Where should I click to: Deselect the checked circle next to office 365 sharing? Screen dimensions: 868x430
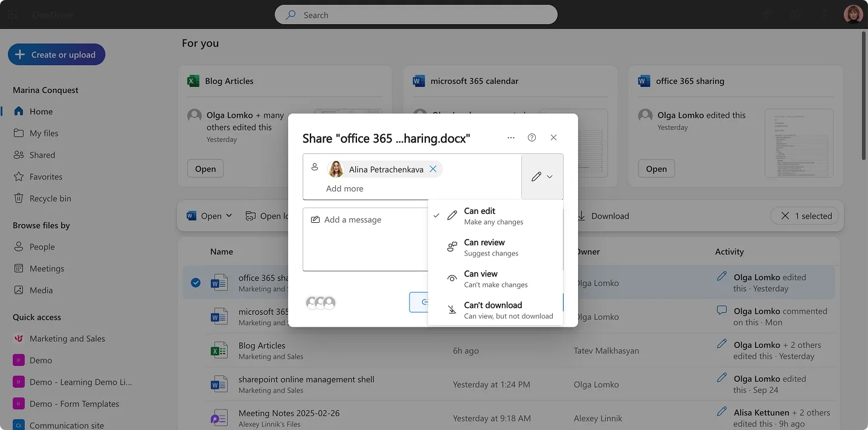(x=195, y=282)
